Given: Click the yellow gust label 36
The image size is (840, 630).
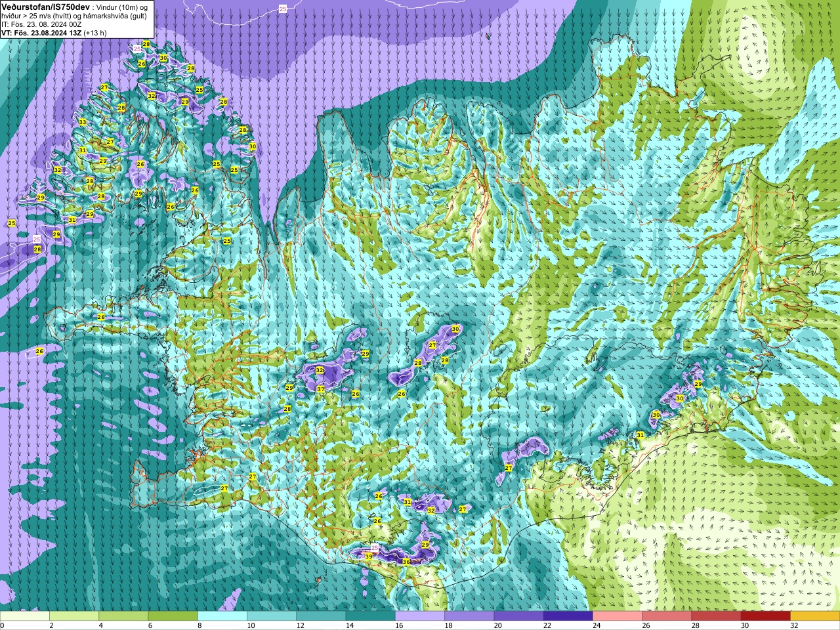Looking at the screenshot, I should [406, 561].
